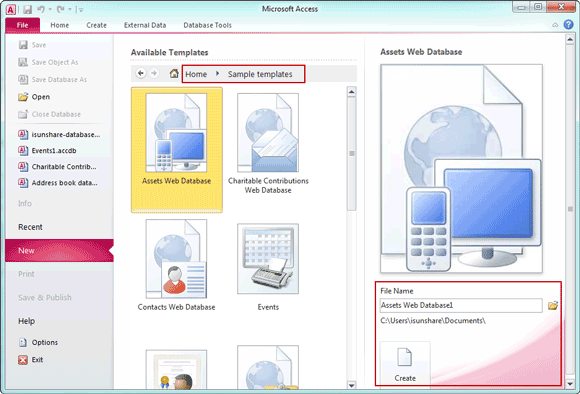
Task: Click Exit to quit Access
Action: pyautogui.click(x=31, y=360)
